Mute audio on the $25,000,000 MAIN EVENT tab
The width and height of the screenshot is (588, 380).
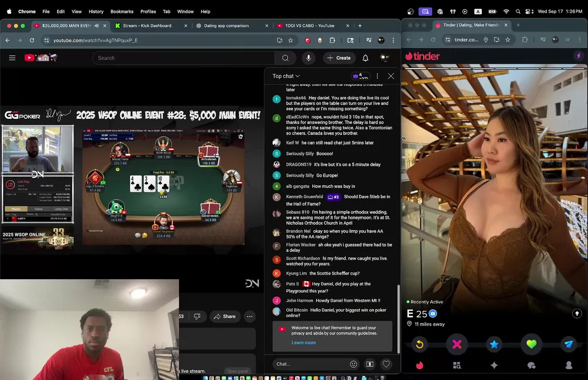[x=97, y=25]
